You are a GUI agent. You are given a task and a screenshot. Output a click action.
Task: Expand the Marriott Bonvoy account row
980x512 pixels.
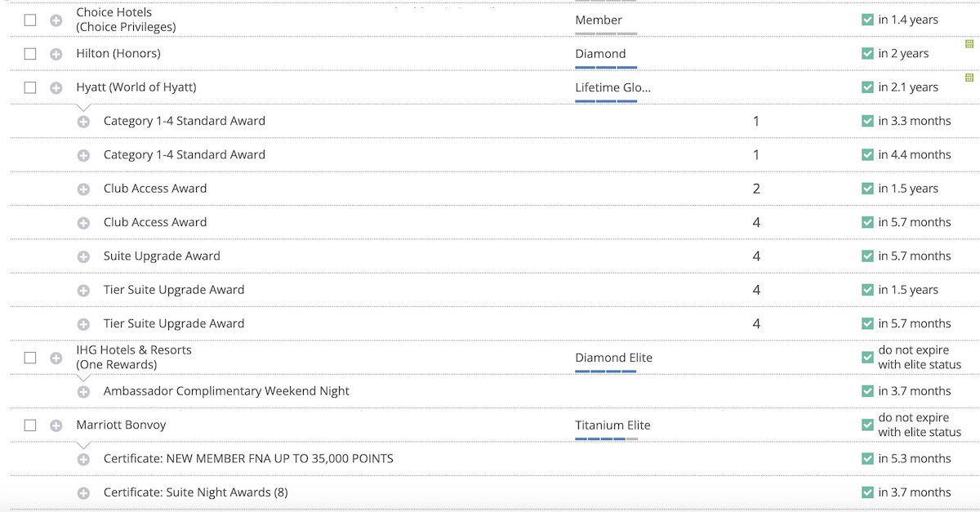point(56,425)
